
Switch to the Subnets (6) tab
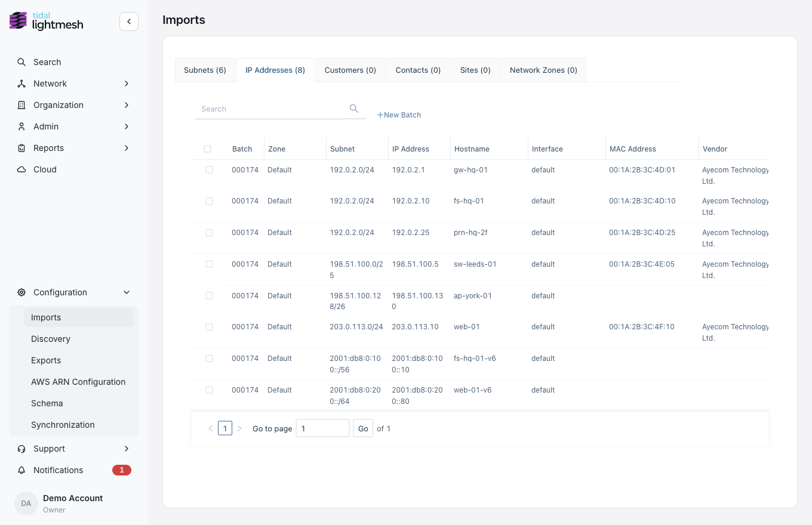coord(205,70)
